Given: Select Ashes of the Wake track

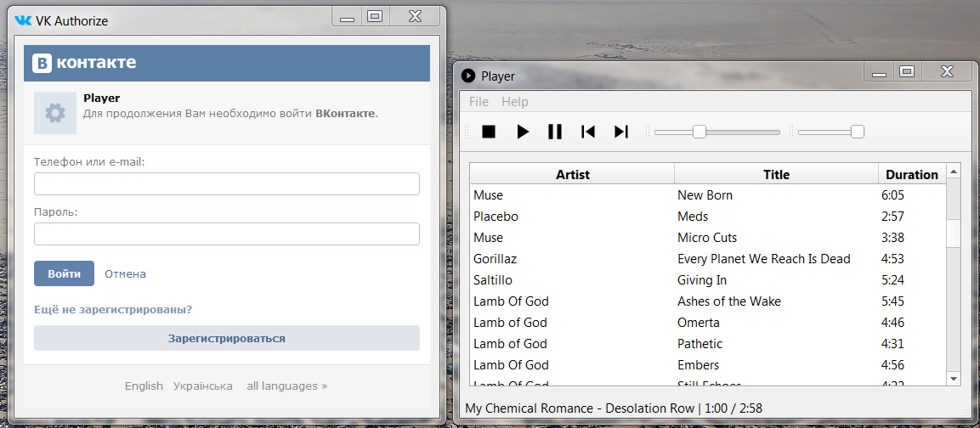Looking at the screenshot, I should 729,301.
